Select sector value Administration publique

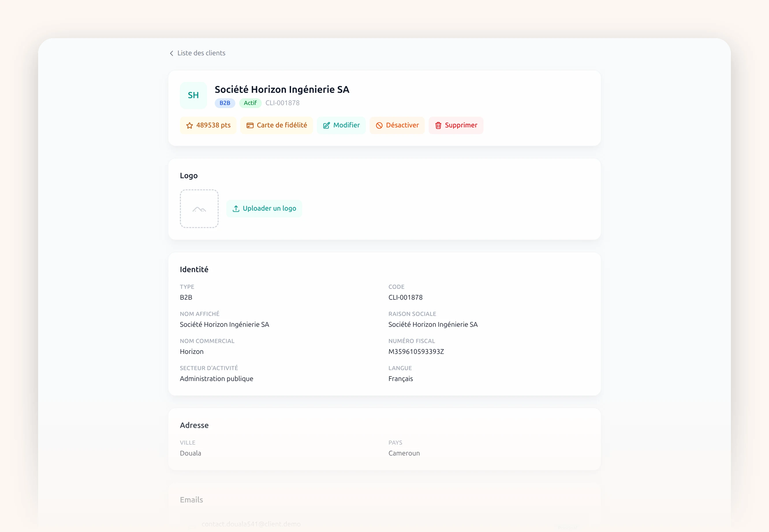pos(217,379)
